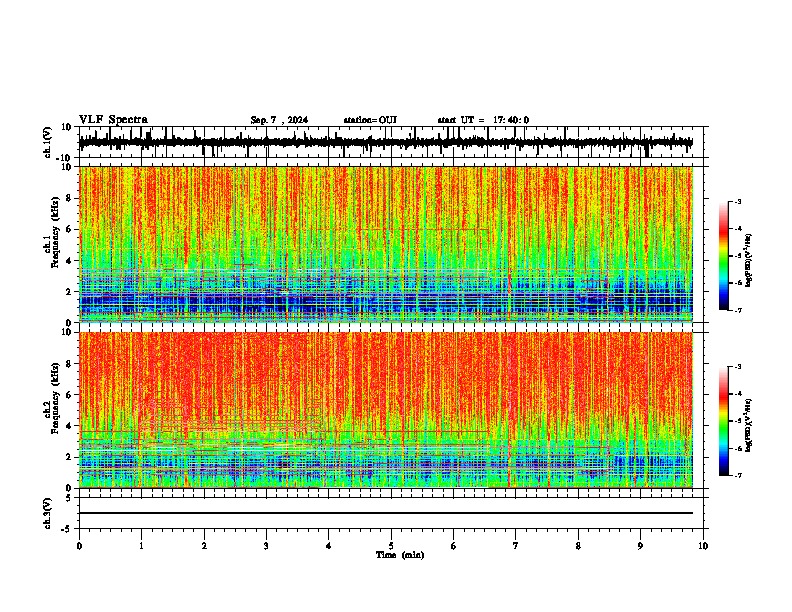Click the "8" kHz tick on ch.1 spectrogram
The image size is (792, 612).
(x=70, y=198)
